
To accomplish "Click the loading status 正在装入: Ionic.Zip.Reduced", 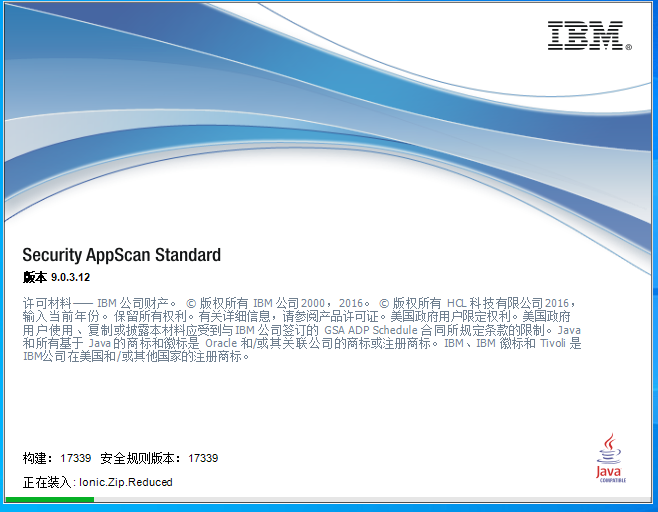I will tap(97, 482).
